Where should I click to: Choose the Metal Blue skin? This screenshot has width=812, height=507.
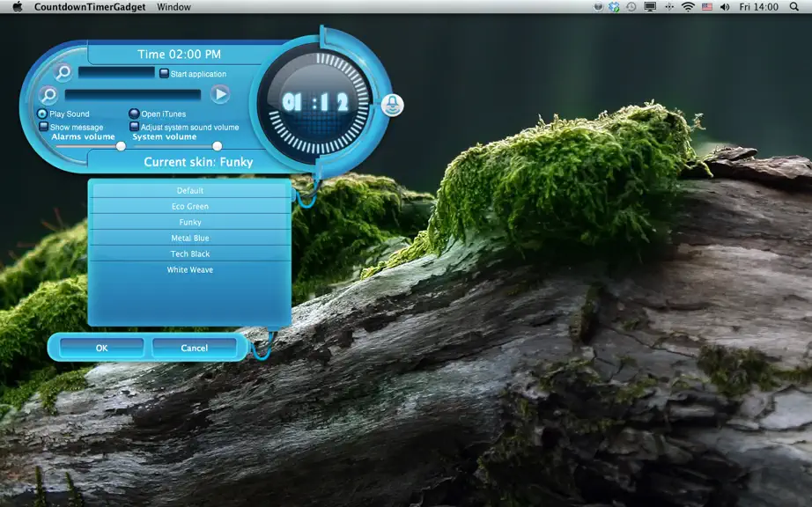point(190,238)
